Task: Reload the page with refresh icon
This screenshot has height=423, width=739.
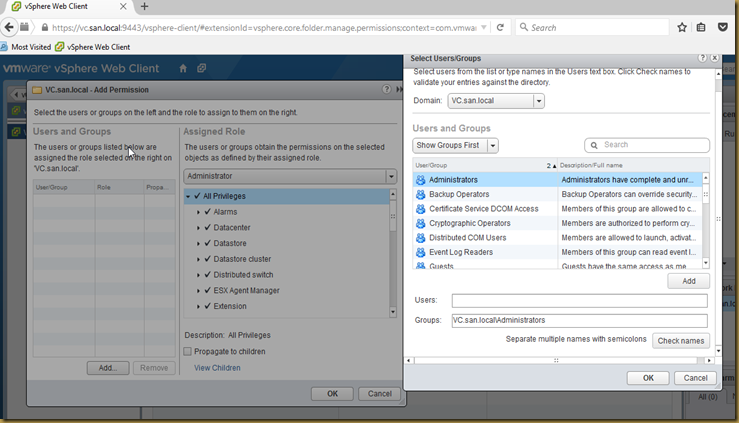Action: point(500,27)
